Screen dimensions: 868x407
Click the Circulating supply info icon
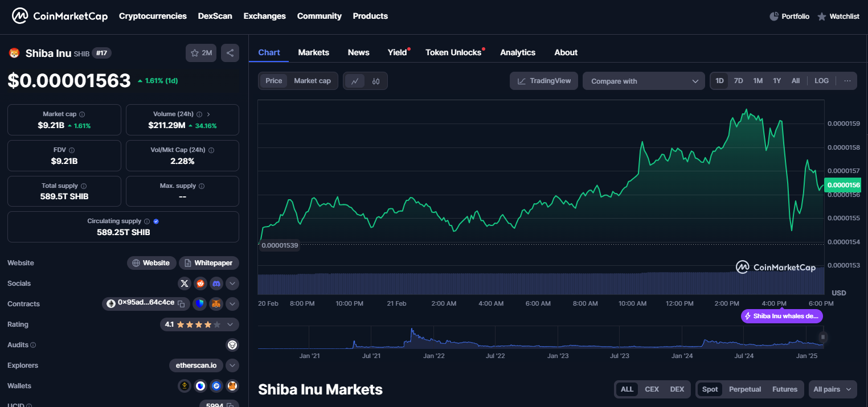(147, 221)
